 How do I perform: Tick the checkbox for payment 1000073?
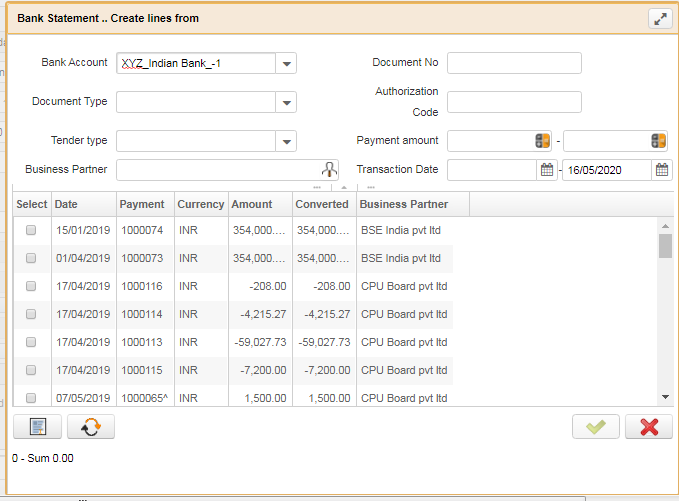[31, 258]
